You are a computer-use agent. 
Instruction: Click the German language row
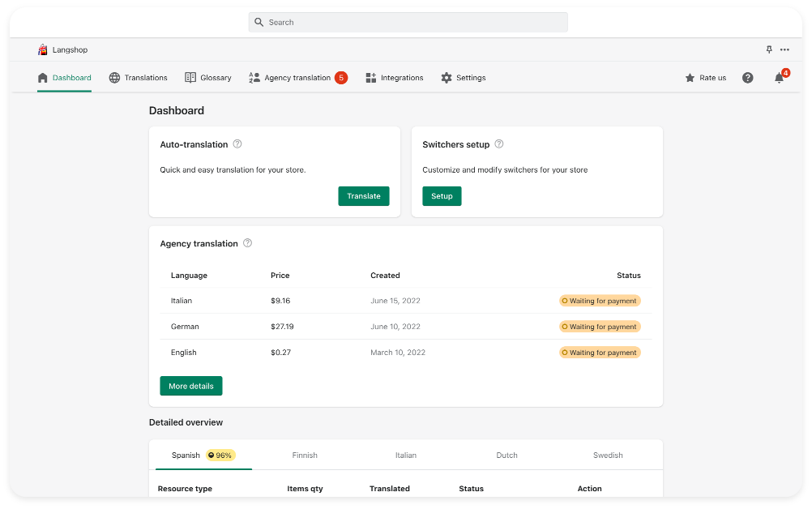(406, 327)
